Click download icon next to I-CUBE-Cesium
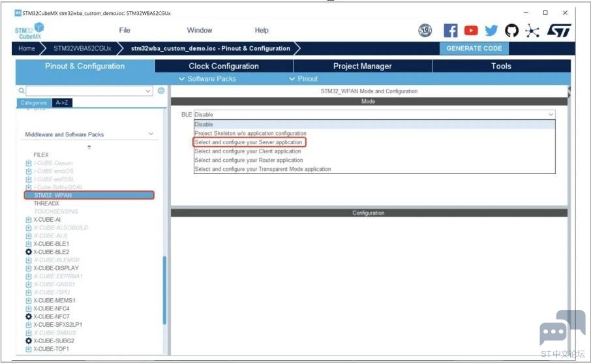The image size is (591, 364). (x=28, y=163)
